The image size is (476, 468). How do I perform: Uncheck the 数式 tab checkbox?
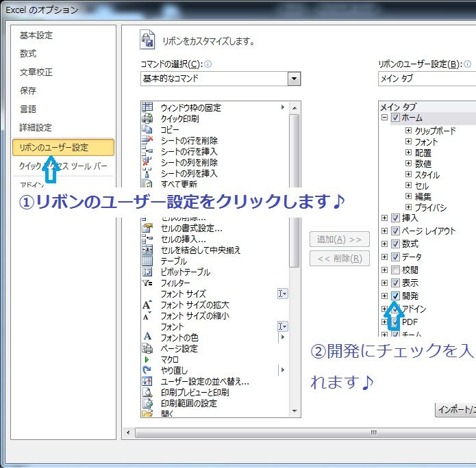395,244
